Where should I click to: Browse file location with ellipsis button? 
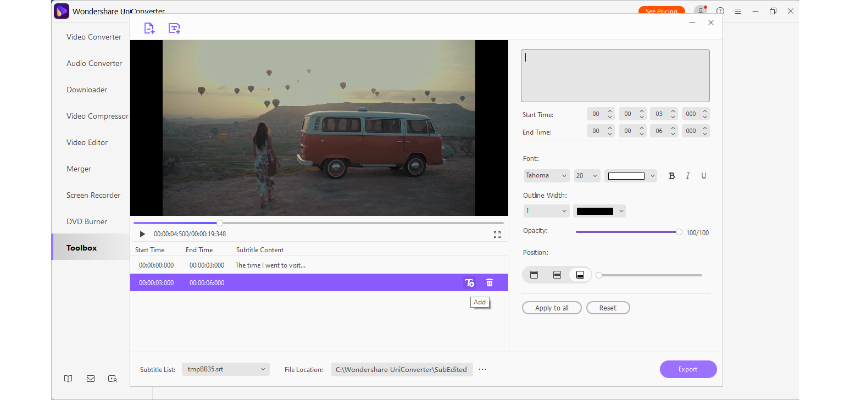point(482,370)
